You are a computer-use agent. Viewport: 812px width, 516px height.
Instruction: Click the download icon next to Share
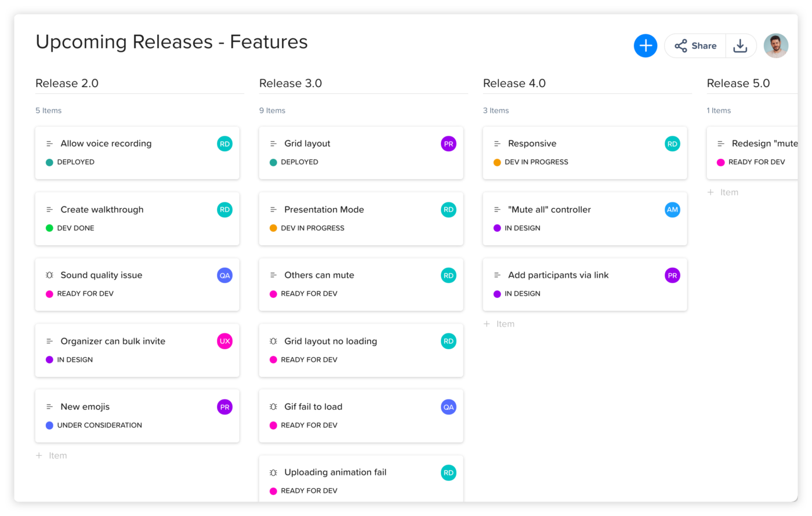[x=740, y=46]
